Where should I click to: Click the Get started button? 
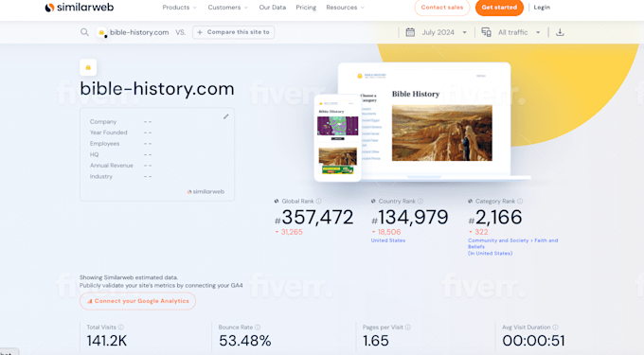pyautogui.click(x=499, y=8)
